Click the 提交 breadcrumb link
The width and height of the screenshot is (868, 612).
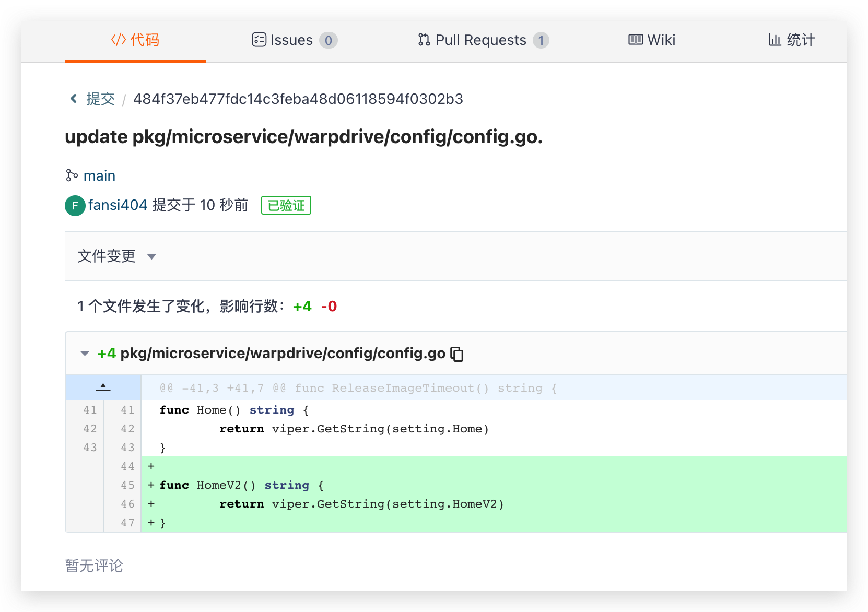point(100,99)
